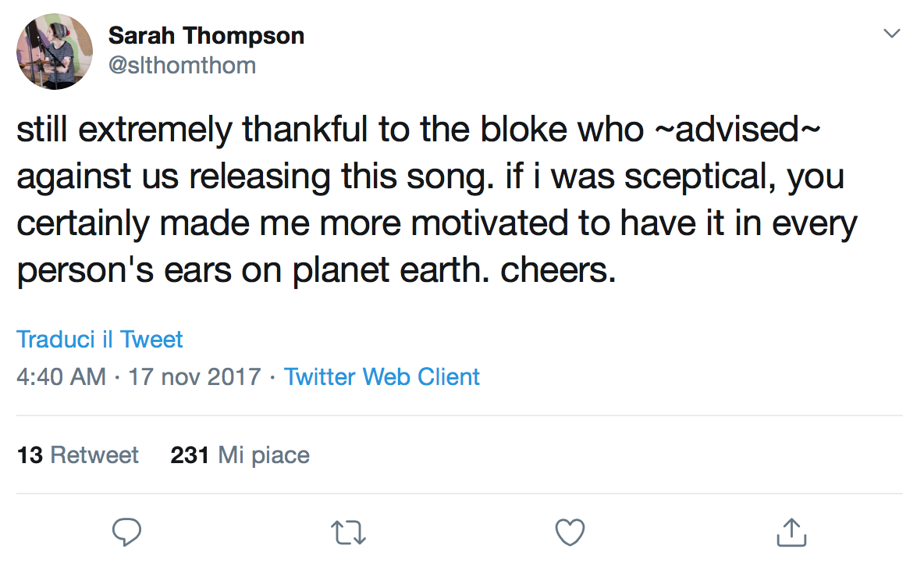
Task: Click the reply speech bubble icon
Action: [x=127, y=532]
